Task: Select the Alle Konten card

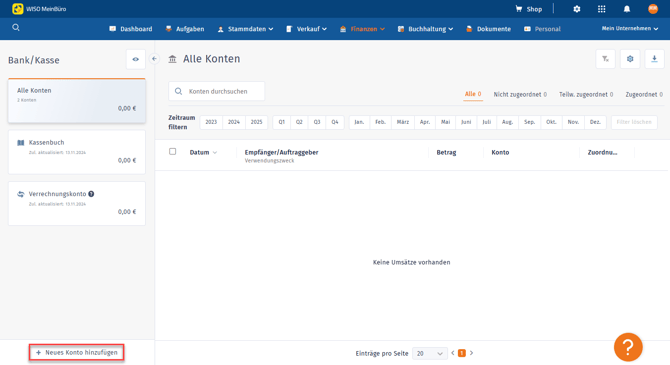Action: [77, 100]
